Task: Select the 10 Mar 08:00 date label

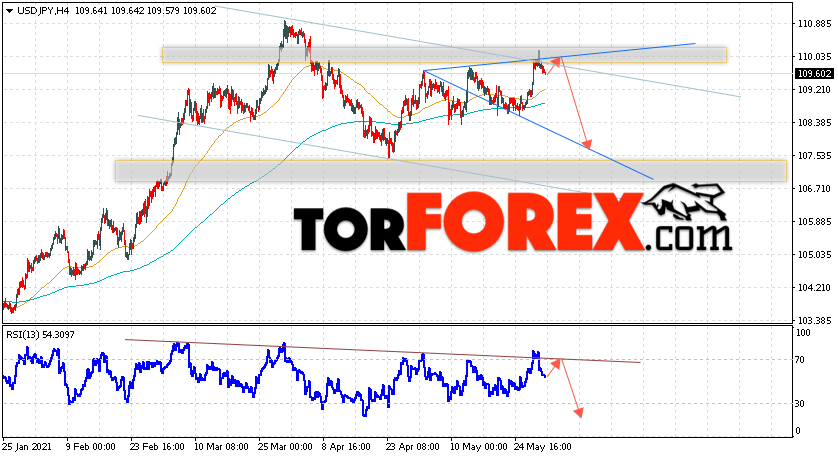Action: coord(221,447)
